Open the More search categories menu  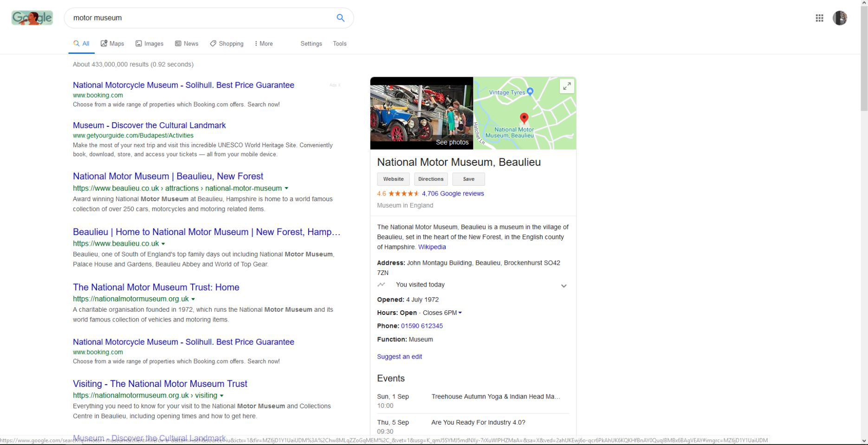pos(264,44)
